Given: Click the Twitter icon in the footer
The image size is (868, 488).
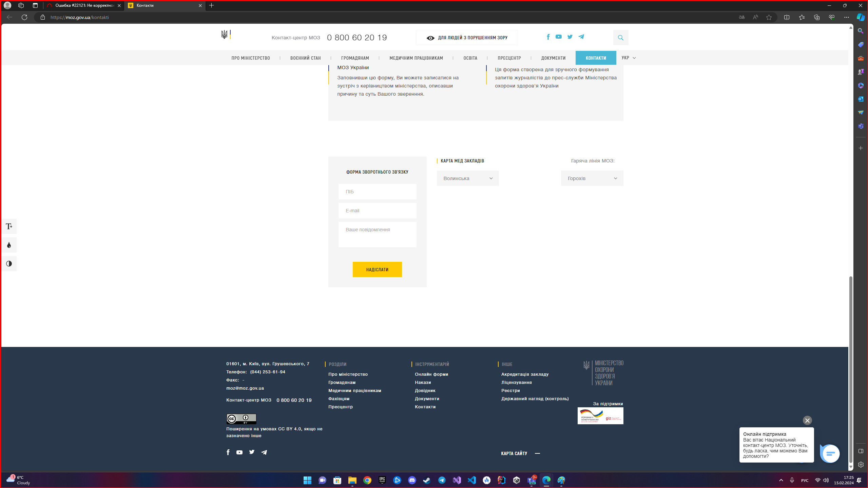Looking at the screenshot, I should pyautogui.click(x=252, y=452).
